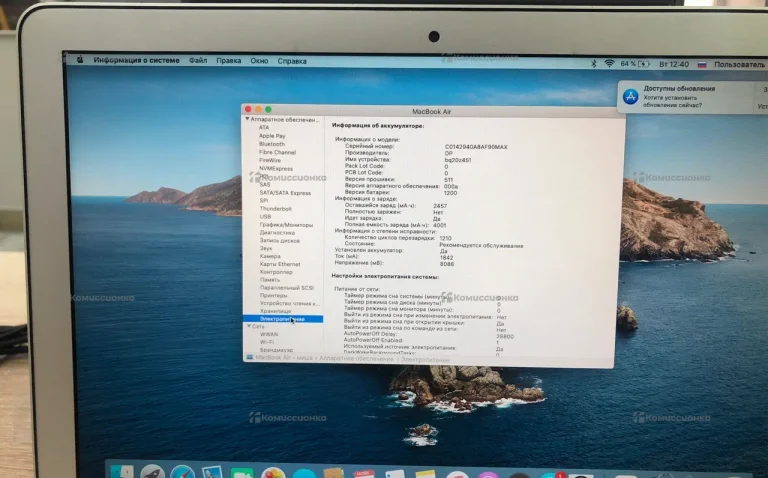Image resolution: width=768 pixels, height=478 pixels.
Task: Click serial number C0142940A8AF90MAX
Action: coord(476,147)
